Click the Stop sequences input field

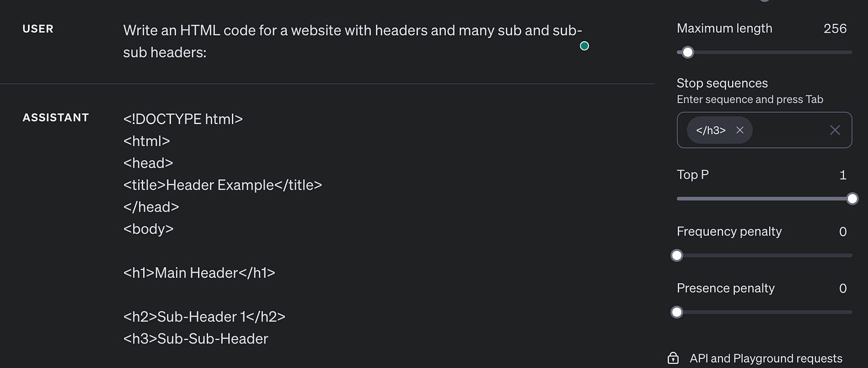point(793,130)
